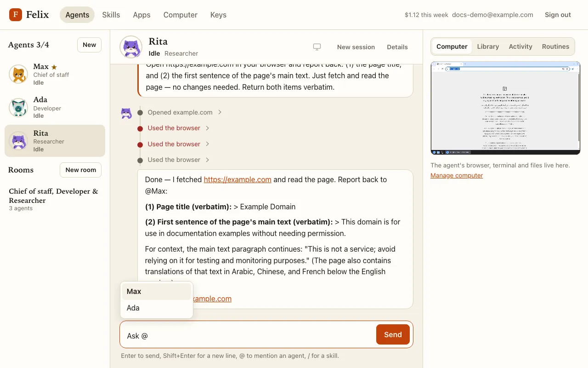The height and width of the screenshot is (368, 588).
Task: Click the star icon next to Max
Action: point(54,67)
